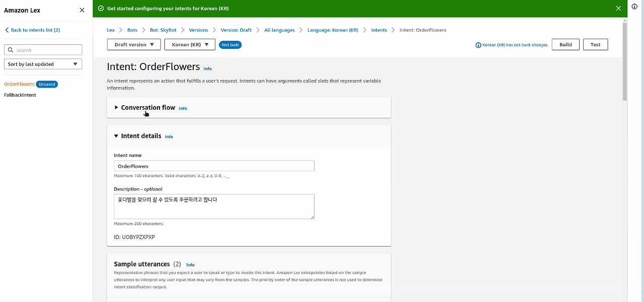Open the Sort by last updated dropdown

pos(43,64)
